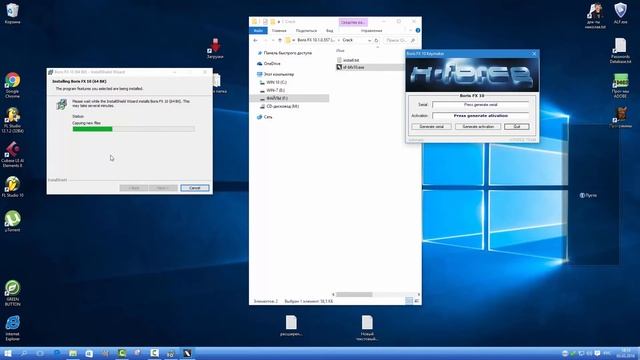Click the Generate serial button

coord(431,127)
